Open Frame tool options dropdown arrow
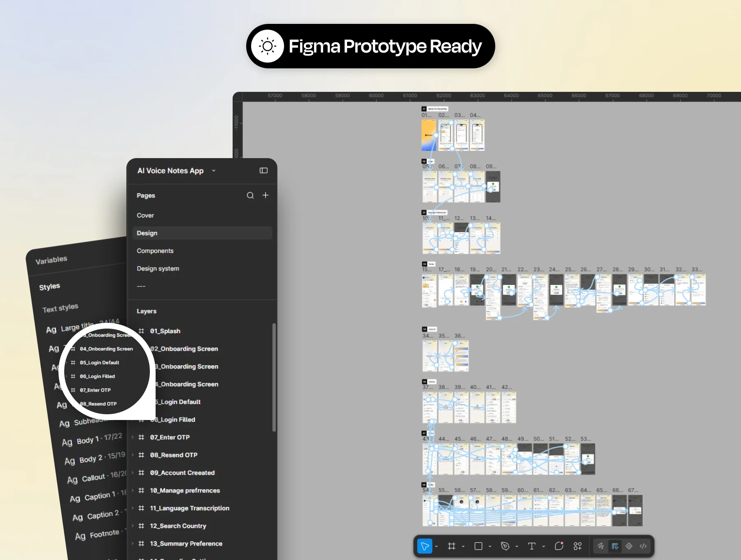The image size is (741, 560). pos(463,546)
